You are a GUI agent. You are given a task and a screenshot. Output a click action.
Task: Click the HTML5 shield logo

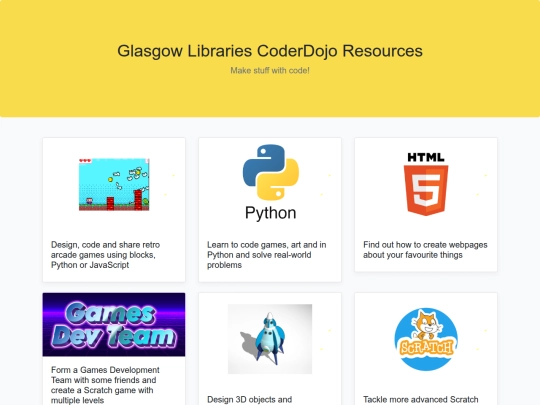coord(426,184)
